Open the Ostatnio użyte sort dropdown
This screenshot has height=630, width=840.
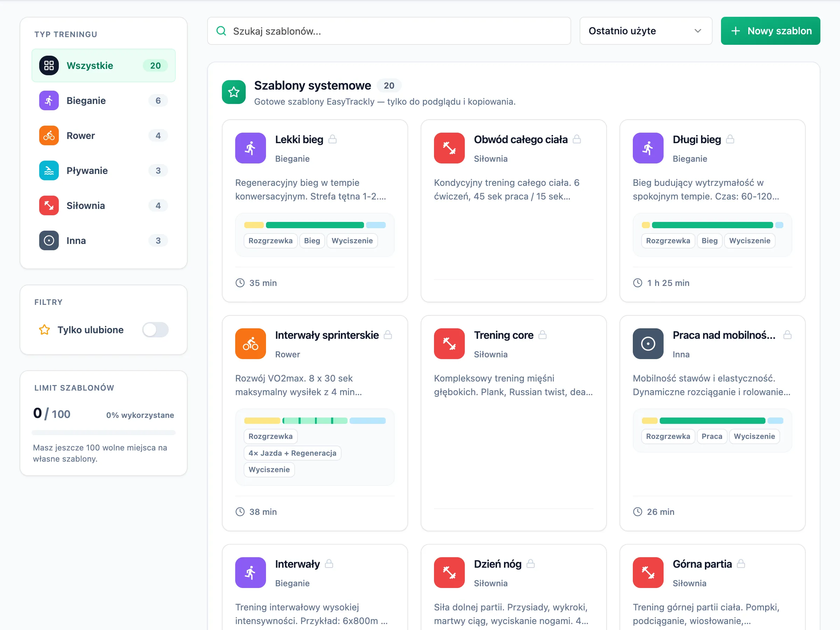[x=645, y=31]
